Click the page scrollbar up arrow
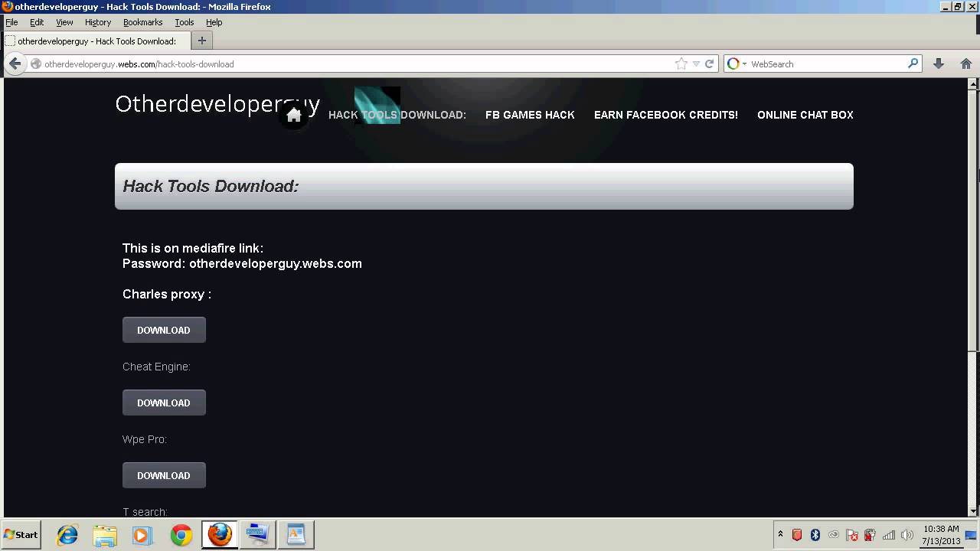980x551 pixels. point(974,83)
